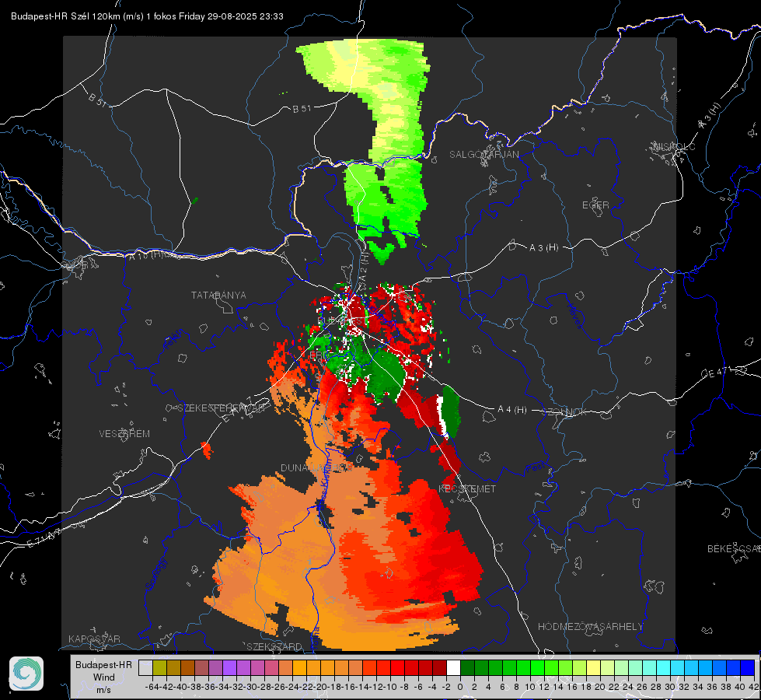Pick the orange swatch between -26 and -24

coord(285,667)
